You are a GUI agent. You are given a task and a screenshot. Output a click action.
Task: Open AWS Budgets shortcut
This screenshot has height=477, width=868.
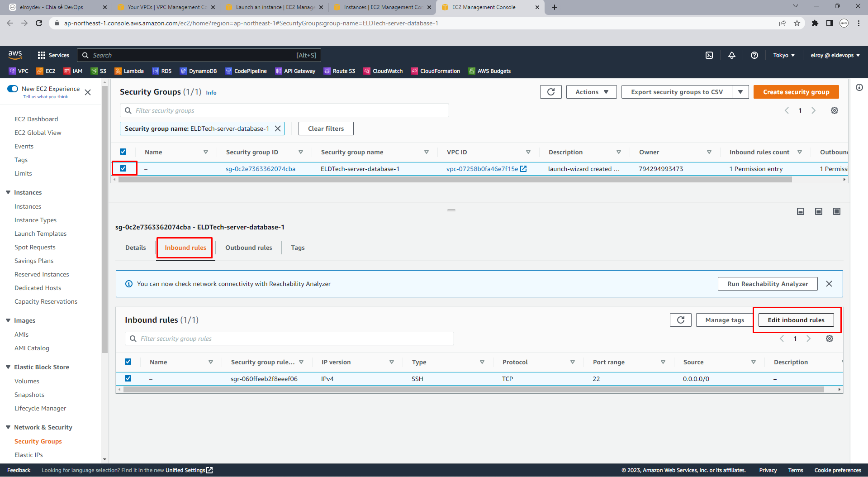pyautogui.click(x=489, y=71)
